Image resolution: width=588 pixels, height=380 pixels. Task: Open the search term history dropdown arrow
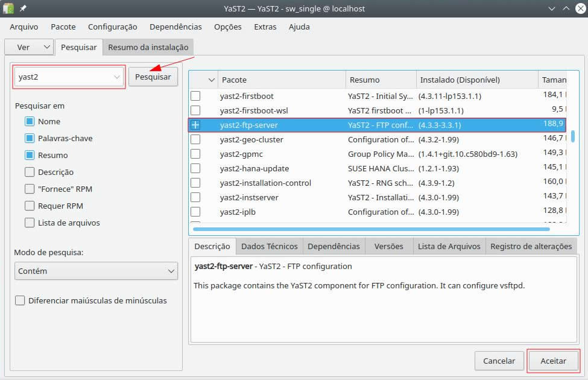(116, 77)
